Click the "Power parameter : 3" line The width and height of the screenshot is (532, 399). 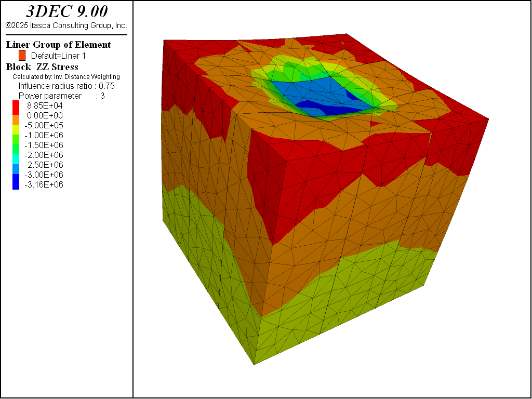[61, 96]
